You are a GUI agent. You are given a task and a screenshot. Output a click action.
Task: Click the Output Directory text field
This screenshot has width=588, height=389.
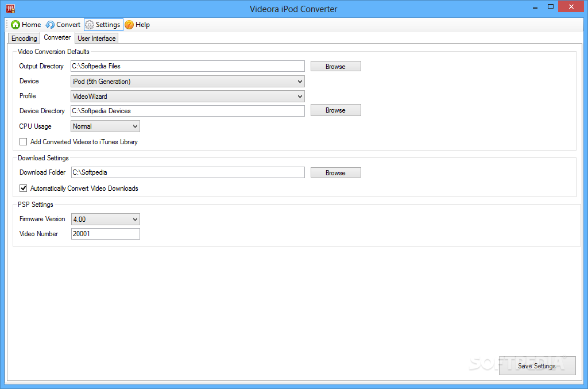188,66
